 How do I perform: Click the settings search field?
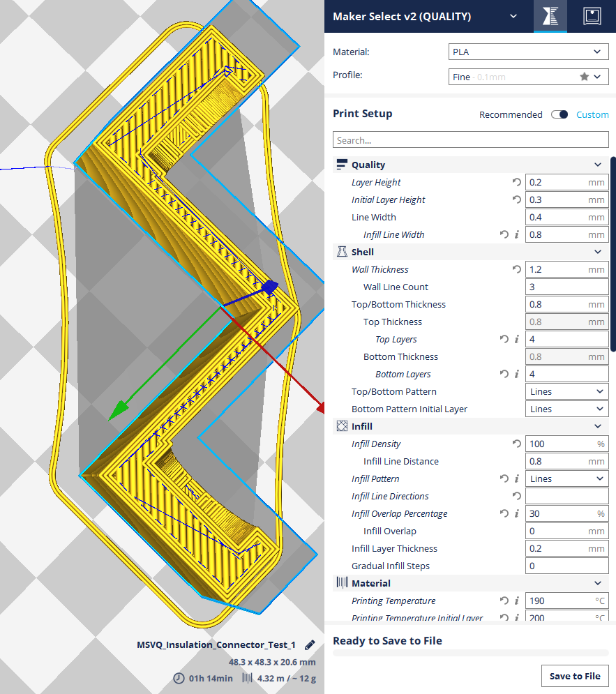[x=470, y=139]
